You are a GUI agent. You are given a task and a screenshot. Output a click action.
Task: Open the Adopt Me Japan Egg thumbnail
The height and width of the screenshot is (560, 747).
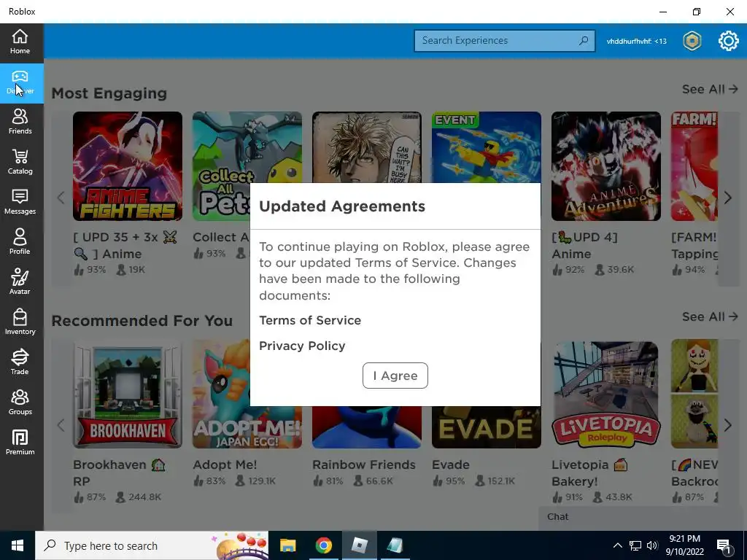pyautogui.click(x=221, y=394)
